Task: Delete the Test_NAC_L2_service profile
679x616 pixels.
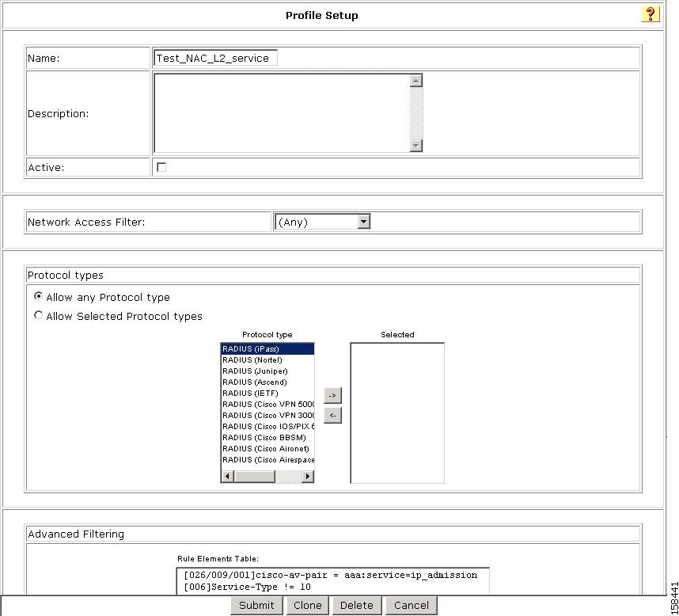Action: pos(357,604)
